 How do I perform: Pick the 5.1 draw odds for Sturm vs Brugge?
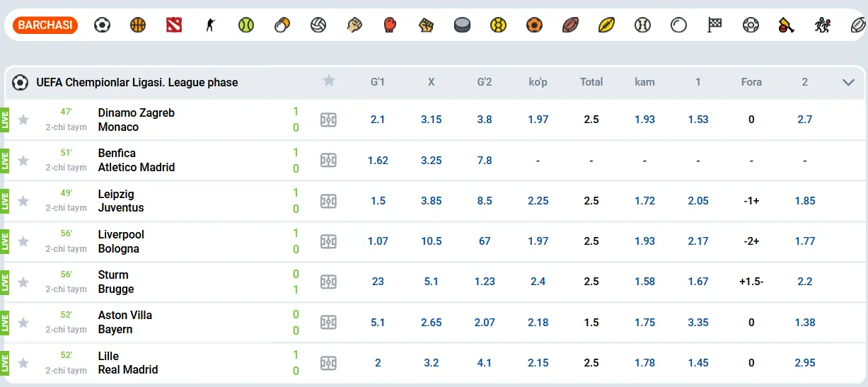[432, 282]
